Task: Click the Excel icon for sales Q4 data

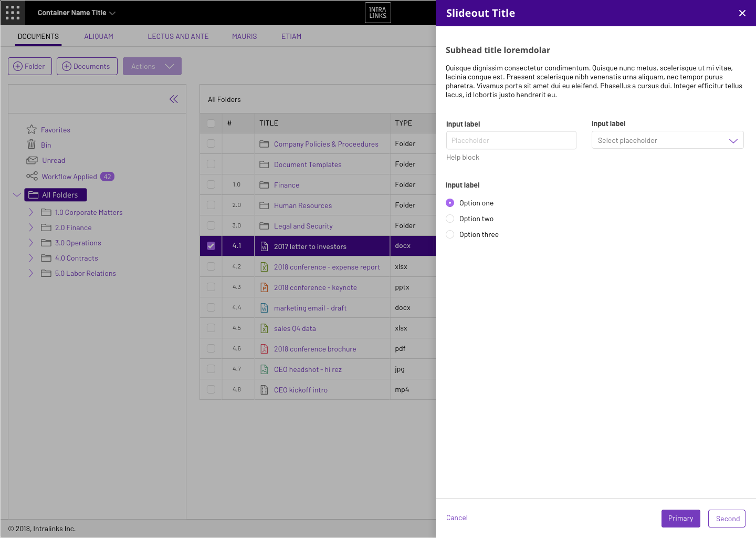Action: (x=265, y=328)
